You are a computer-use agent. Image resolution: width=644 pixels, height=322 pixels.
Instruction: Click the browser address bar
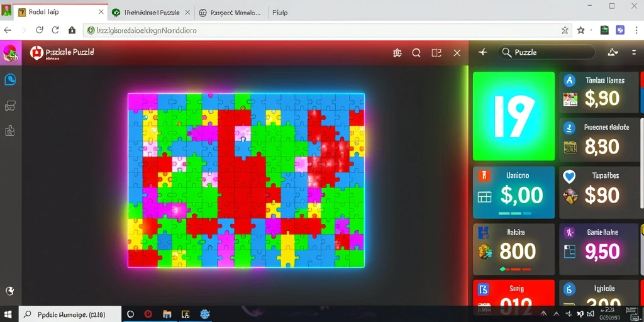click(x=327, y=30)
